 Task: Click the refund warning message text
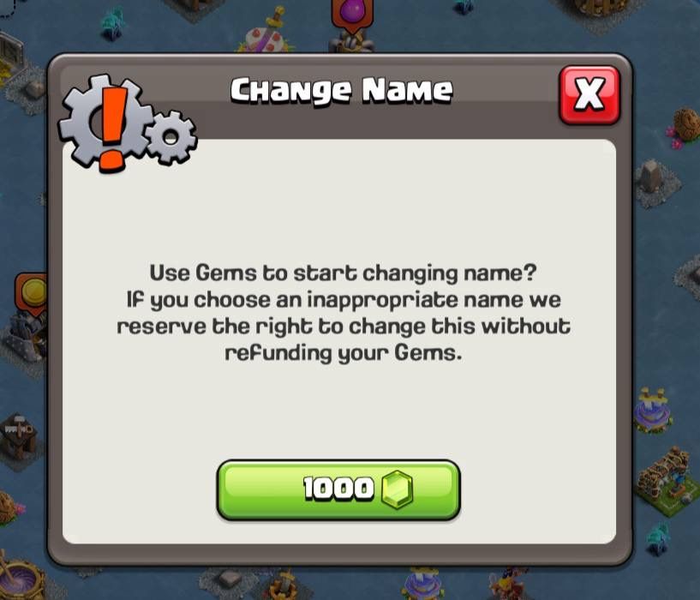[344, 313]
